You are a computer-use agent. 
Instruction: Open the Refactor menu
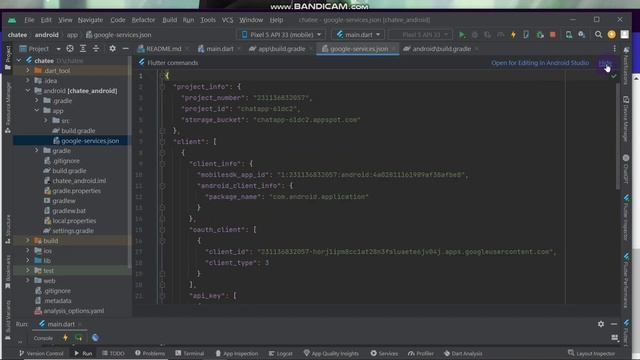tap(143, 20)
